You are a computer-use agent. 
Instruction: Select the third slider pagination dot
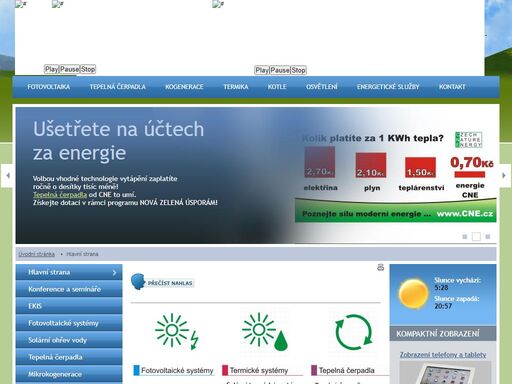click(x=488, y=237)
